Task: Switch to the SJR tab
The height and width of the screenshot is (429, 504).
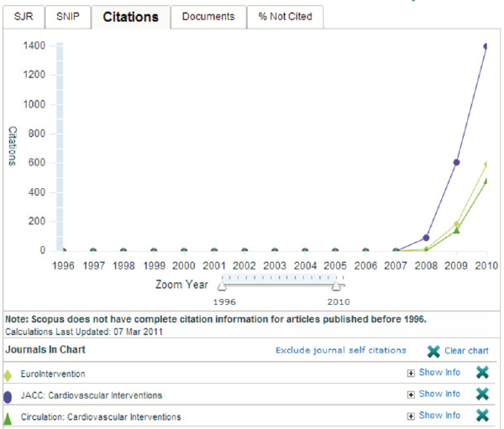Action: pos(24,17)
